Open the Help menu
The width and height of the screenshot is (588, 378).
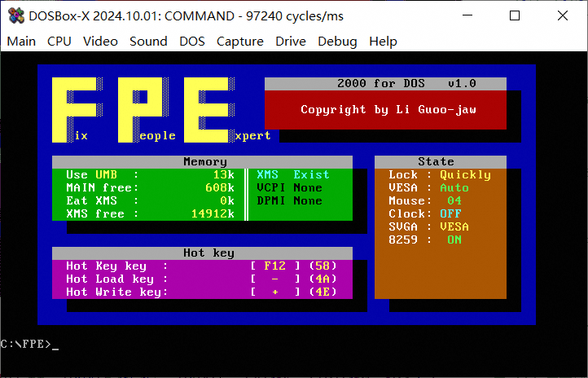pyautogui.click(x=383, y=42)
